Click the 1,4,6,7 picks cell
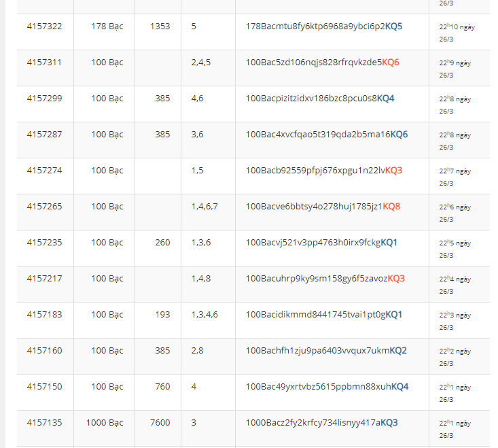 [204, 207]
